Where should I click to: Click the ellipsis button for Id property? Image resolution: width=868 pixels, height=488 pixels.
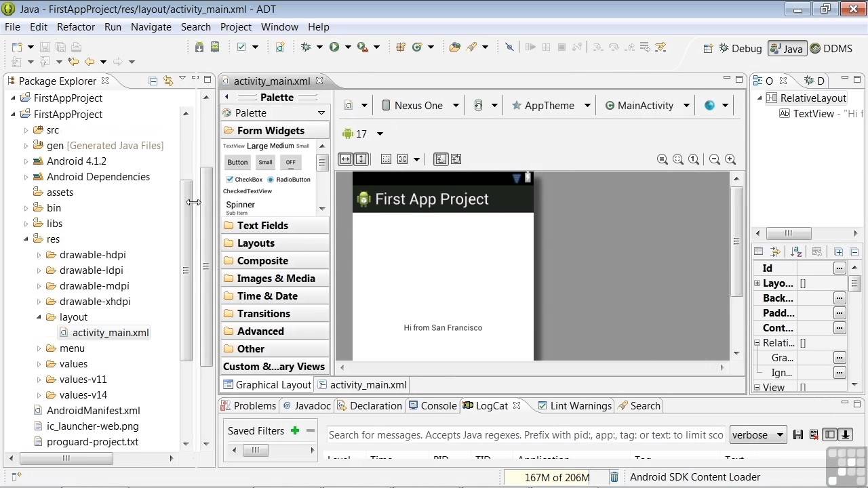point(840,268)
